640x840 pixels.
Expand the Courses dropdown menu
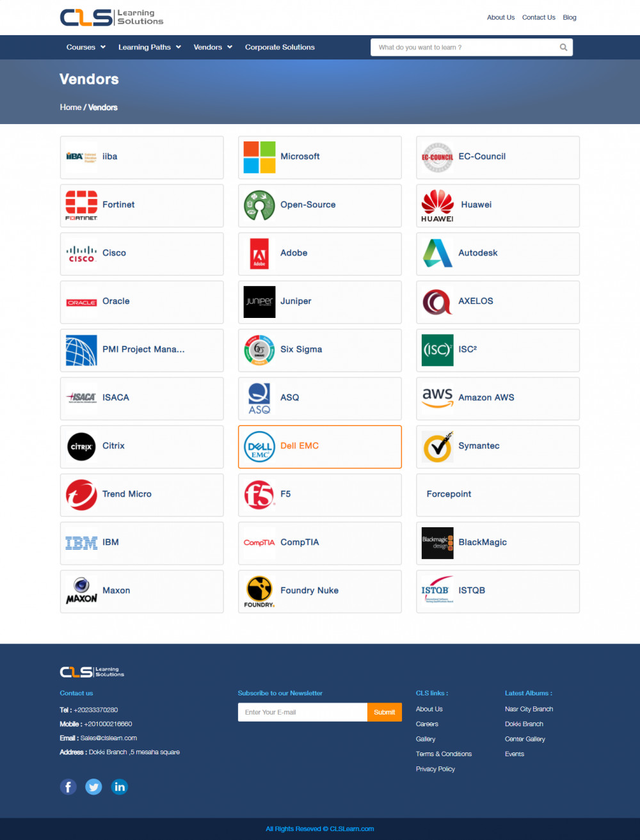[86, 47]
